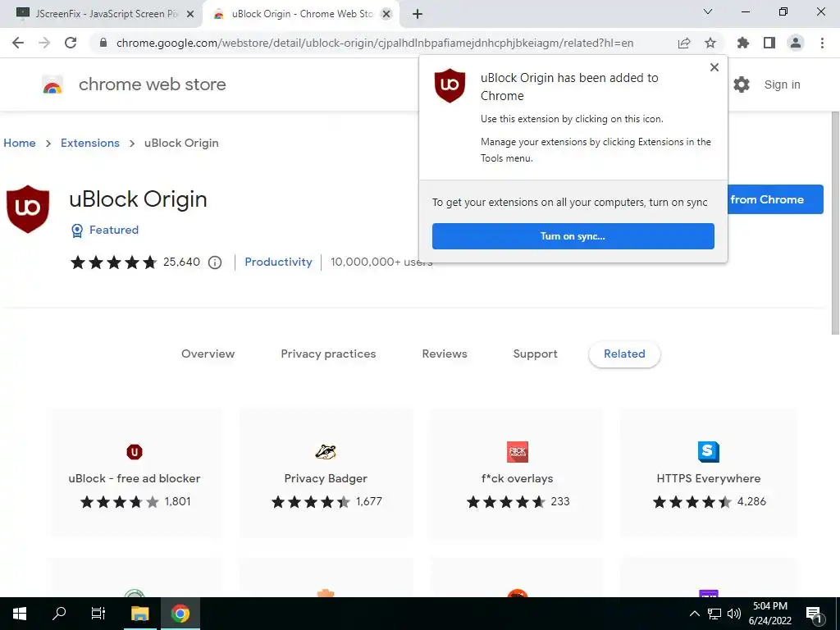
Task: Open the Chrome three-dot menu
Action: 822,43
